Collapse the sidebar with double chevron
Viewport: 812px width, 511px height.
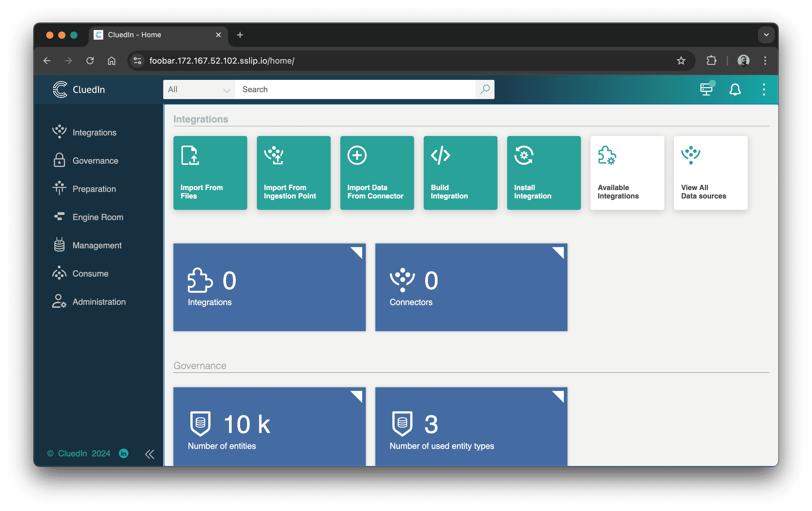point(149,454)
